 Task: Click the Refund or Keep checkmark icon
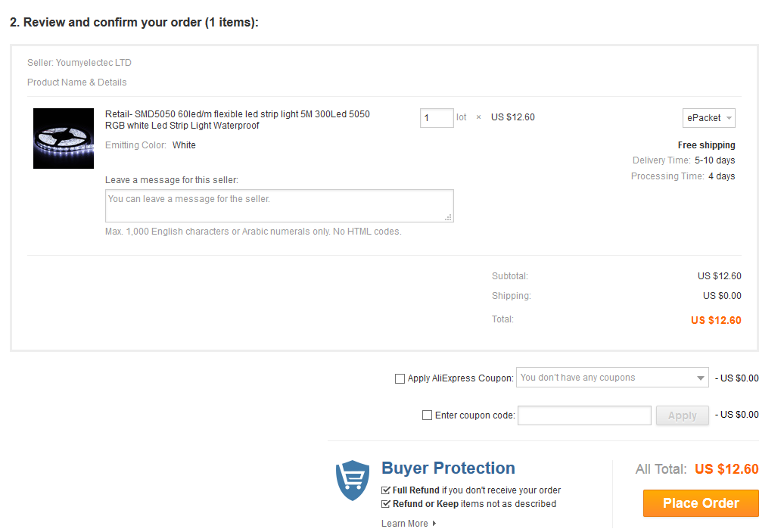[x=385, y=503]
